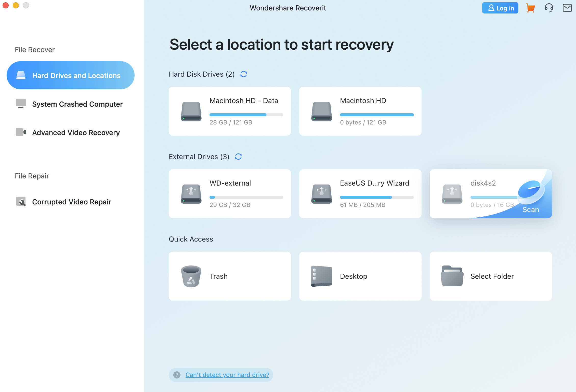The image size is (576, 392).
Task: Select the Macintosh HD label
Action: coord(363,101)
